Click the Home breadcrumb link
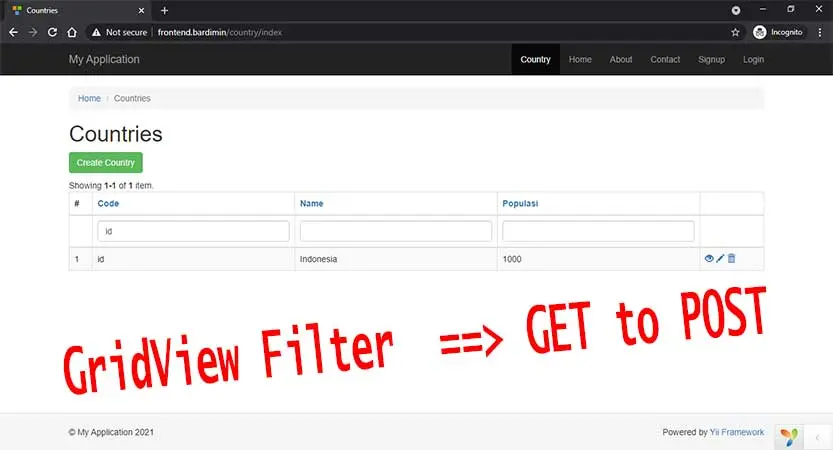This screenshot has height=450, width=833. click(89, 98)
